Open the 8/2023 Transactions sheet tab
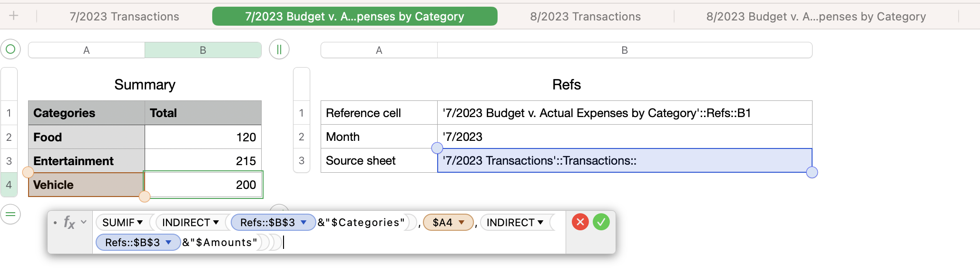 [585, 17]
